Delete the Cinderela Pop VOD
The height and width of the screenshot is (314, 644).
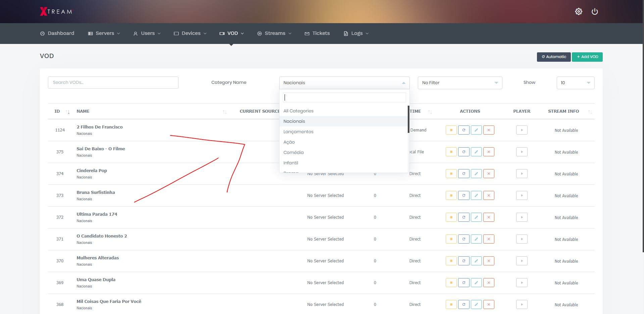point(489,174)
